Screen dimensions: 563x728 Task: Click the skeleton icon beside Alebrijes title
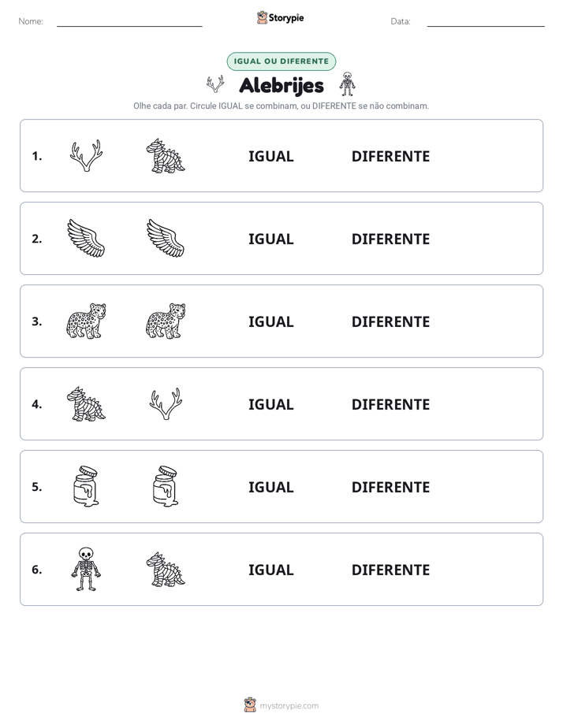click(347, 84)
